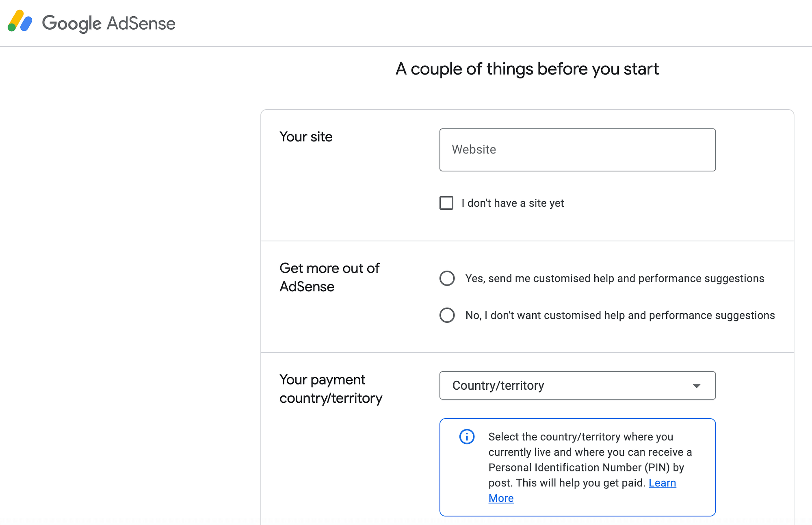Click the 'Google AdSense' header wordmark
Viewport: 812px width, 525px height.
point(109,24)
